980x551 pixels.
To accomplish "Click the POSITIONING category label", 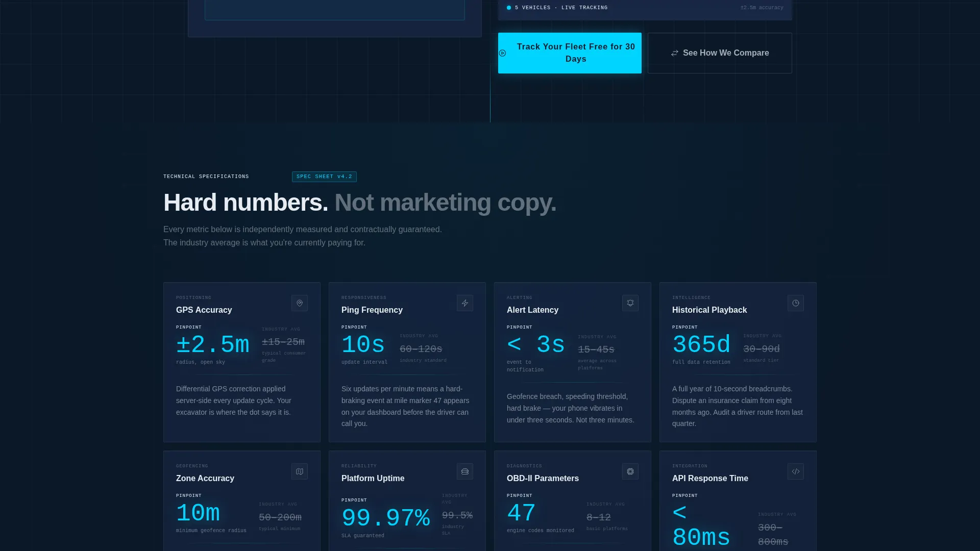I will point(193,297).
